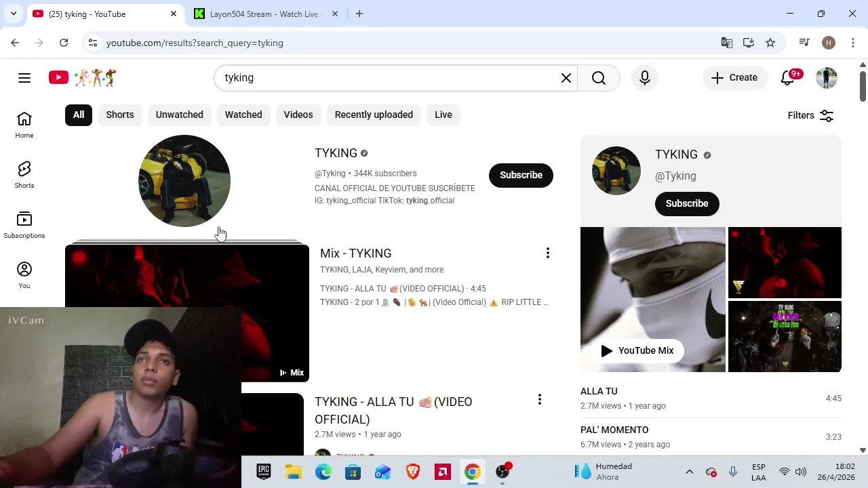
Task: Bookmark this page with the star icon
Action: [770, 43]
